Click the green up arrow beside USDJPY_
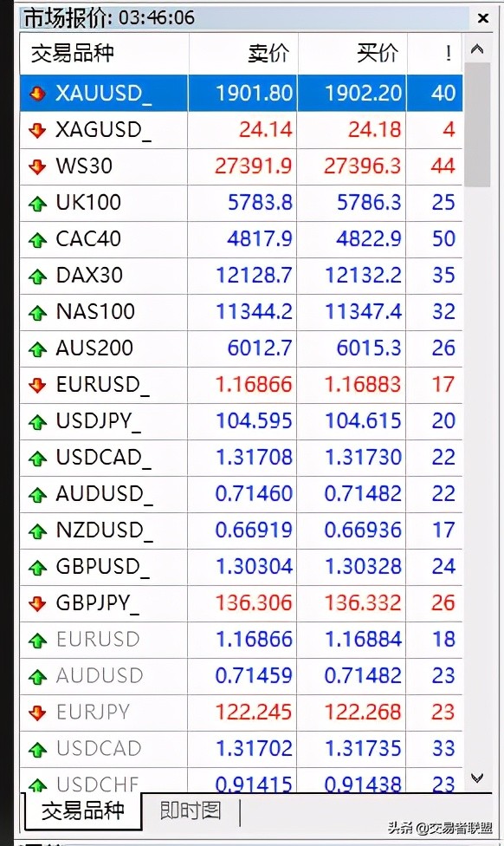 point(37,422)
